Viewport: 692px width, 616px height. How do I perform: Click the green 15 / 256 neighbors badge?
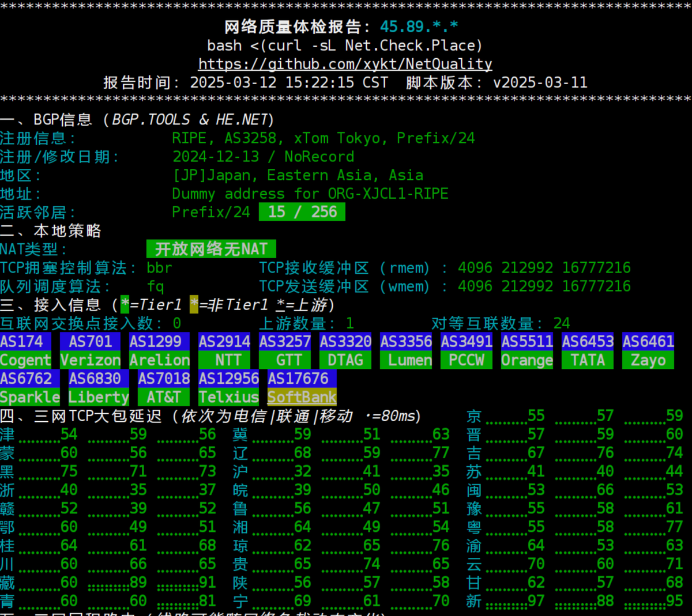coord(302,212)
